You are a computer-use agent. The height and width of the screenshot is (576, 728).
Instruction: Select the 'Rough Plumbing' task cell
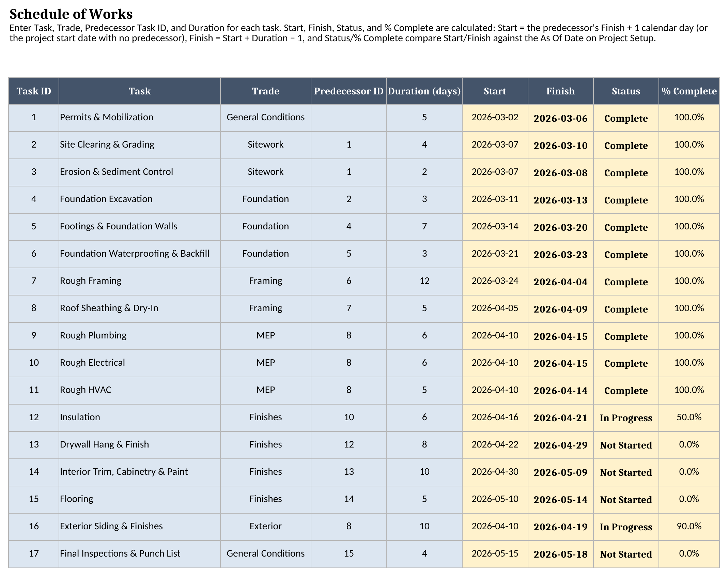140,336
